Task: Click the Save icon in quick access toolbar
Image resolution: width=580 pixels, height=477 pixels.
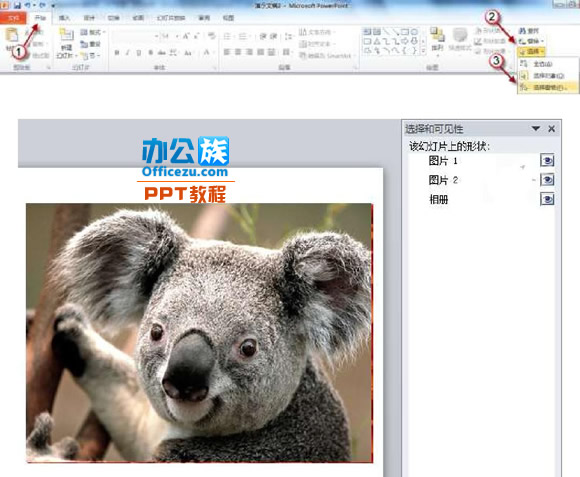Action: [17, 5]
